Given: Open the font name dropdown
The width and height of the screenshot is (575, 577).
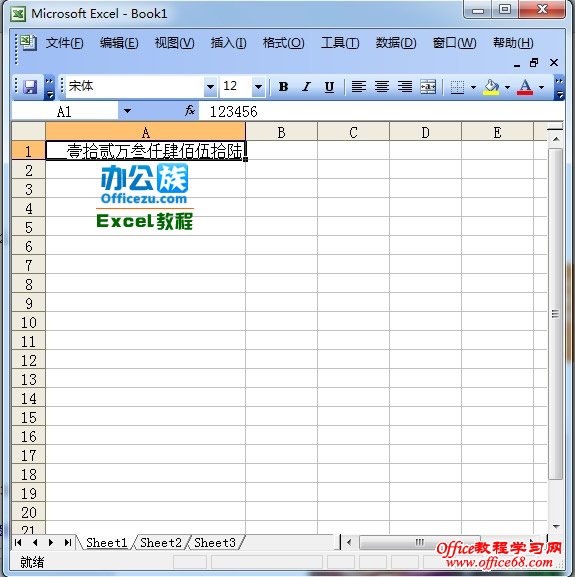Looking at the screenshot, I should (210, 87).
